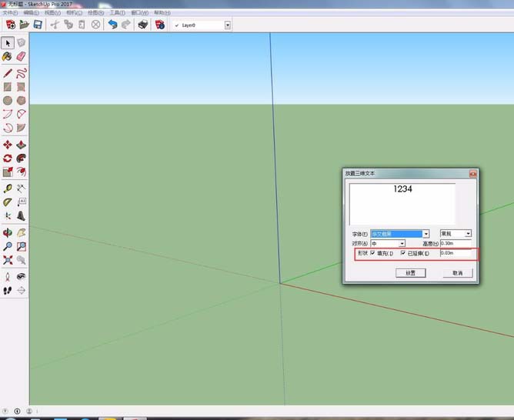The height and width of the screenshot is (420, 514).
Task: Pick the Dimension tool
Action: [x=21, y=188]
